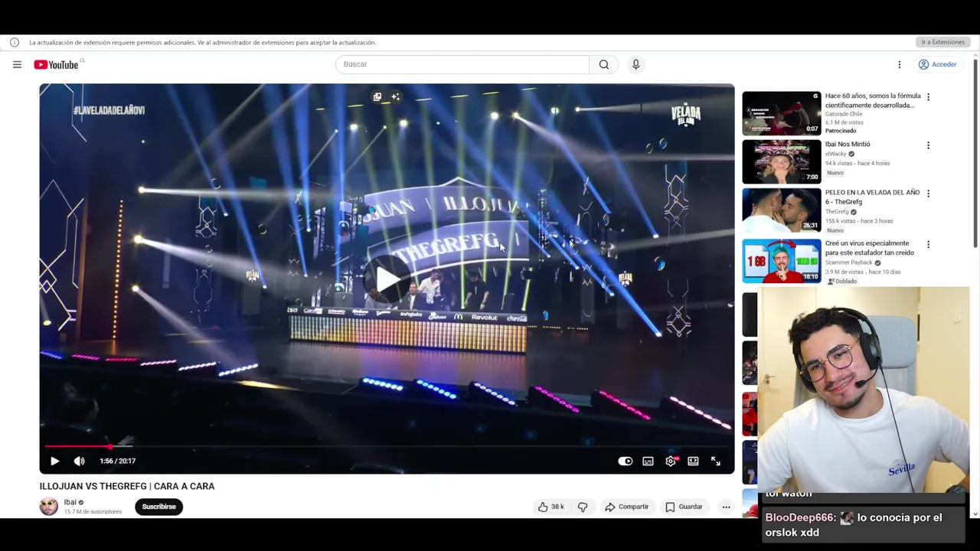The width and height of the screenshot is (980, 551).
Task: Click the Patrocinado label under Gatorade
Action: (841, 131)
